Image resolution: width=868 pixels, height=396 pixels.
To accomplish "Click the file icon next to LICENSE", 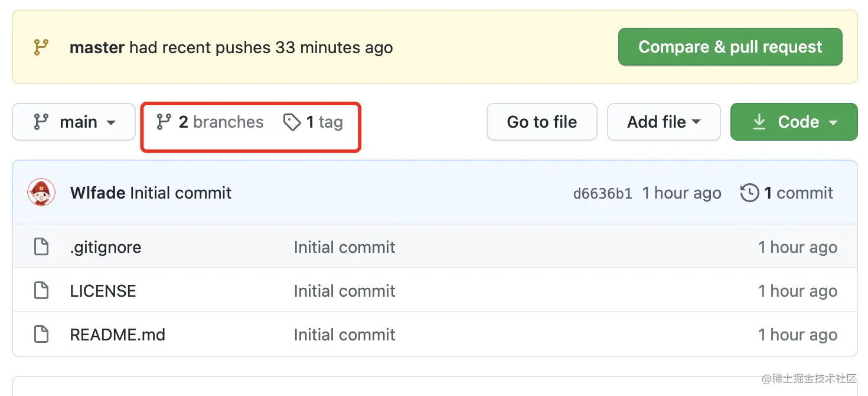I will [41, 291].
